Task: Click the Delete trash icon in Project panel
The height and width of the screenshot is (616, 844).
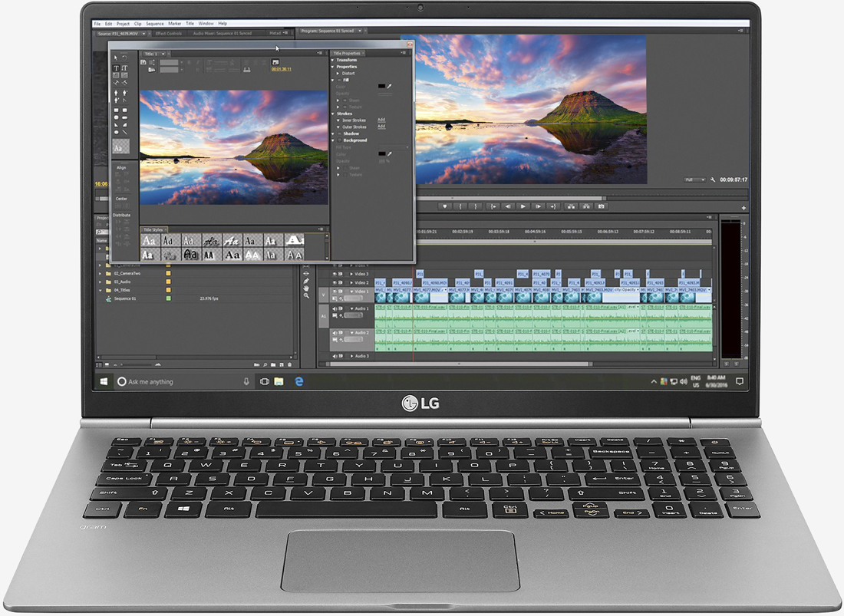Action: 289,364
